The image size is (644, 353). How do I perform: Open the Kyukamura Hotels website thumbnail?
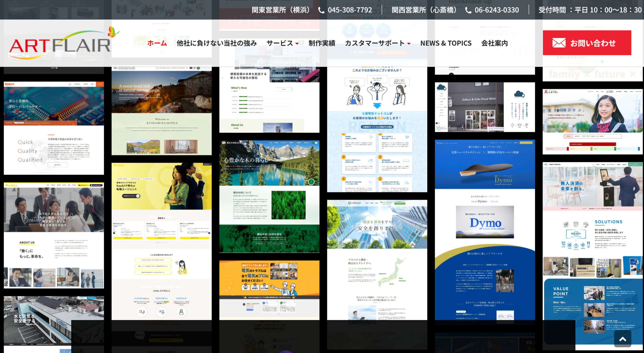pyautogui.click(x=162, y=111)
